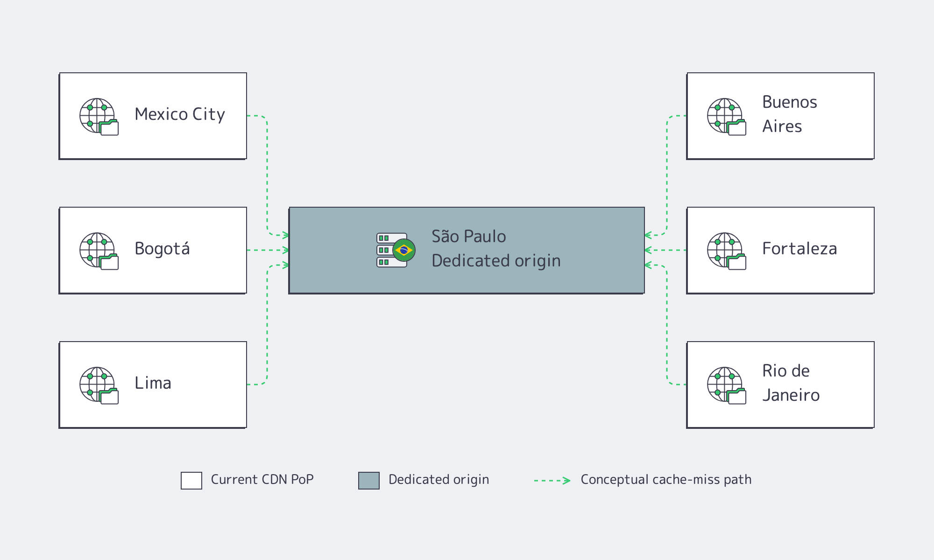This screenshot has height=560, width=934.
Task: Select the Lima label
Action: 153,383
